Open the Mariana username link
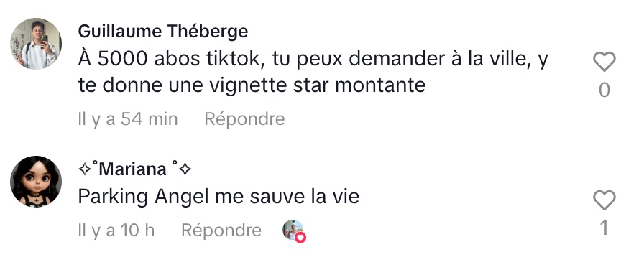Image resolution: width=644 pixels, height=270 pixels. pos(134,169)
